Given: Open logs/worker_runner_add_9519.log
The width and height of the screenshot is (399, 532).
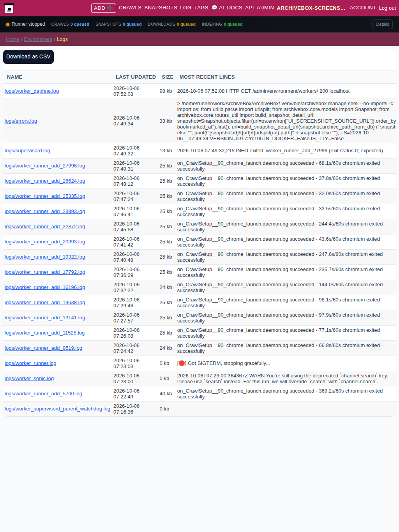Looking at the screenshot, I should point(43,348).
